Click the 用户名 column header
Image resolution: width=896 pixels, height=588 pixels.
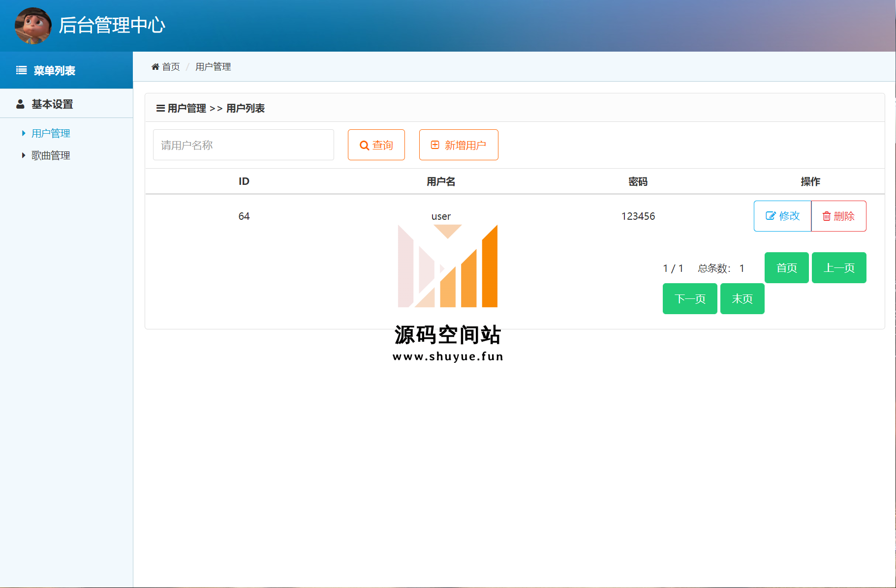tap(441, 181)
